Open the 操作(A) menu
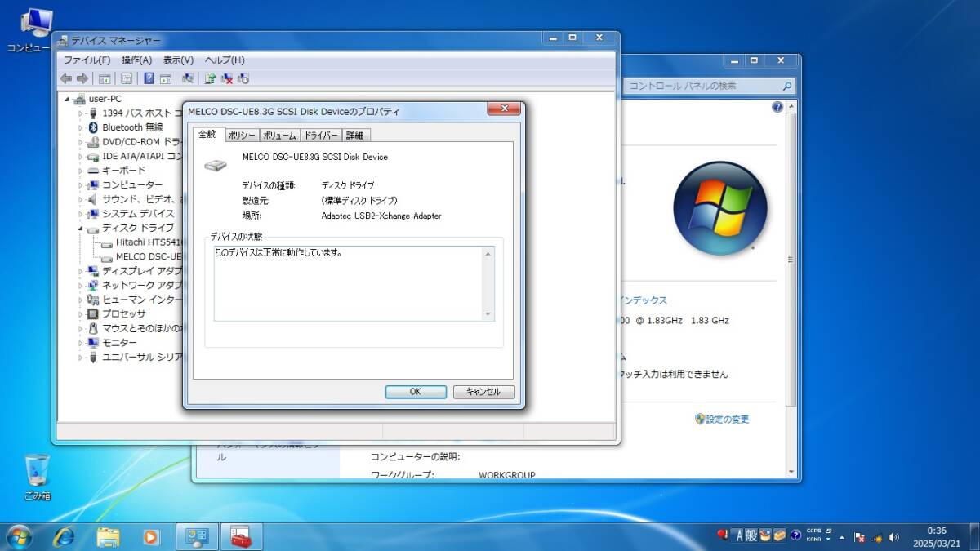The width and height of the screenshot is (980, 551). (136, 60)
